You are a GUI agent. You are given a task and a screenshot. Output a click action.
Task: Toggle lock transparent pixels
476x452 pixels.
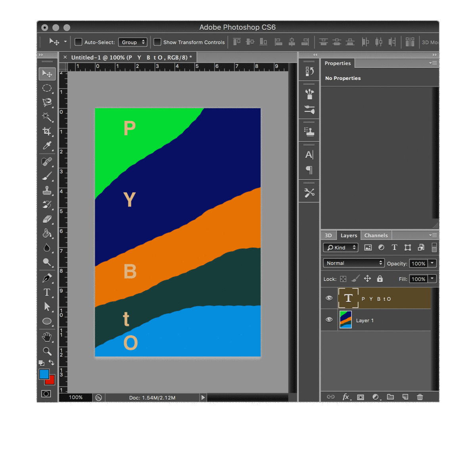tap(343, 279)
